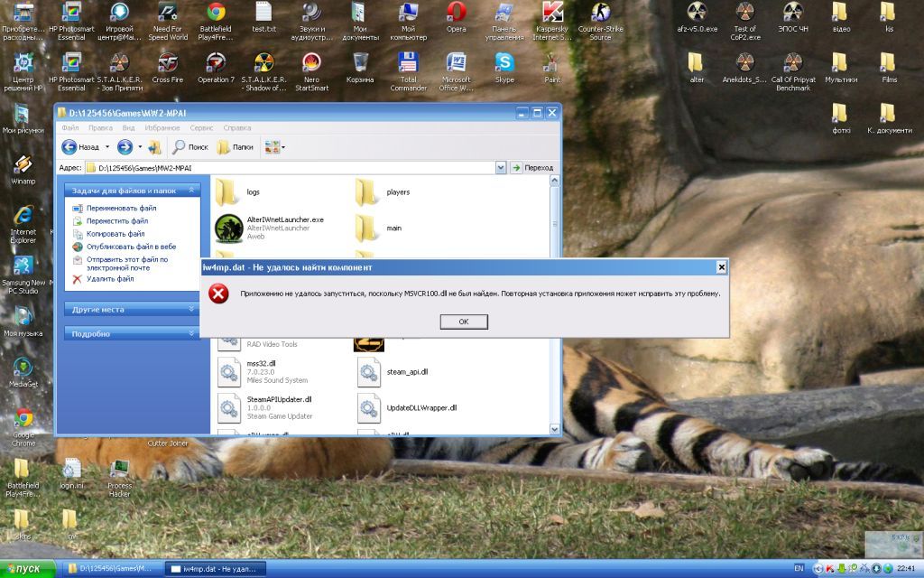Select the UpdateDLLWrapper.dll file
This screenshot has height=578, width=924.
click(x=407, y=407)
